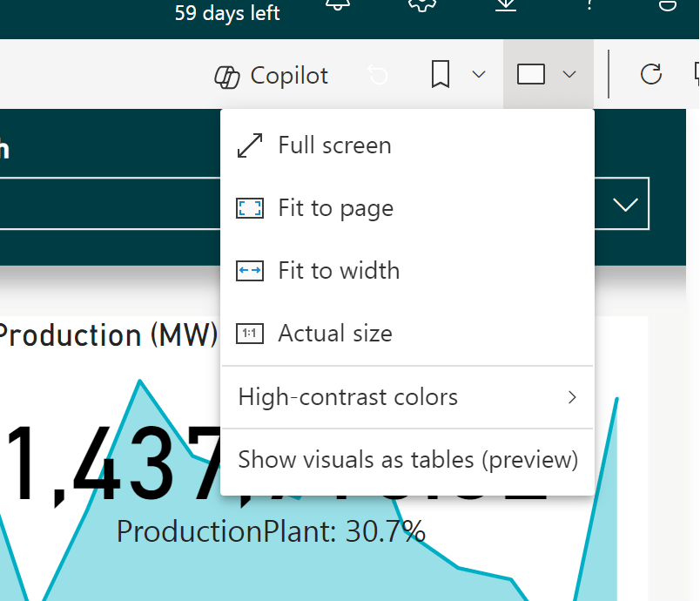Click the Reset to default arrow icon

point(378,76)
